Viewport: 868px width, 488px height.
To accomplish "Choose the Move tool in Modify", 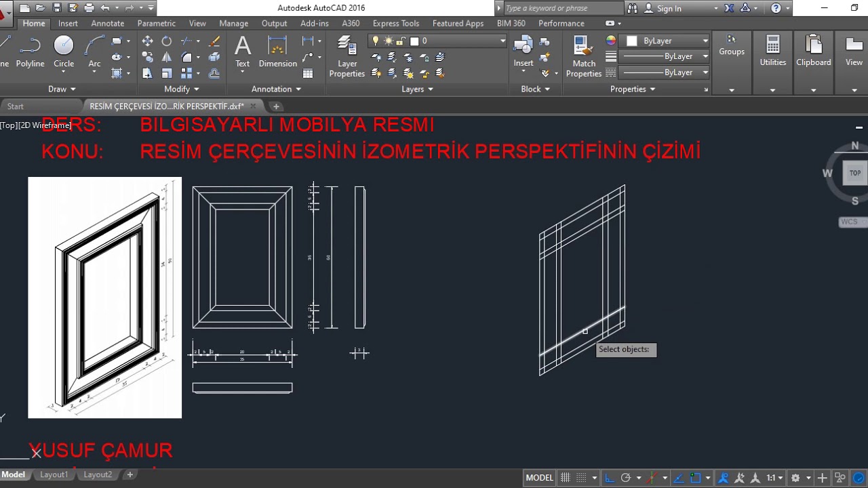I will 147,41.
